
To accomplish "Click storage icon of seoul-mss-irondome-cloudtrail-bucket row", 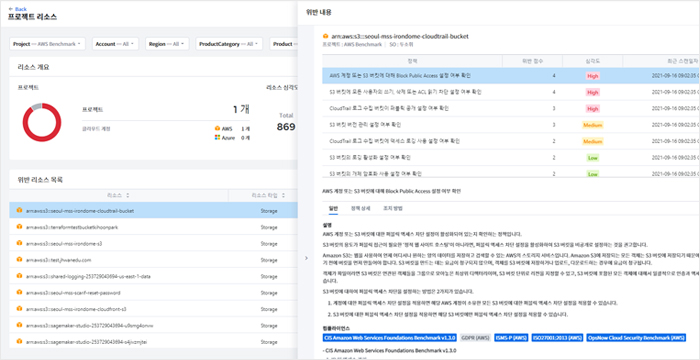I will click(x=19, y=210).
